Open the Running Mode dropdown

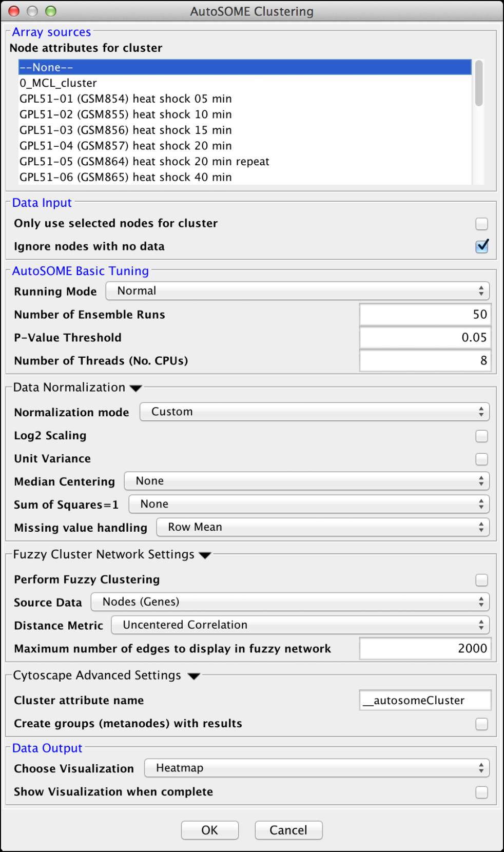click(x=297, y=291)
